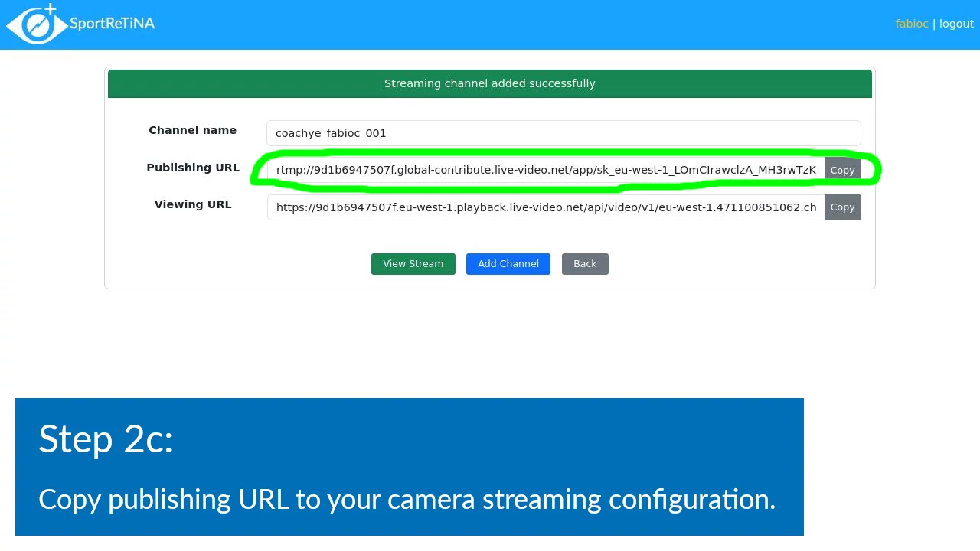The image size is (980, 551).
Task: Log out using the logout link
Action: point(956,24)
